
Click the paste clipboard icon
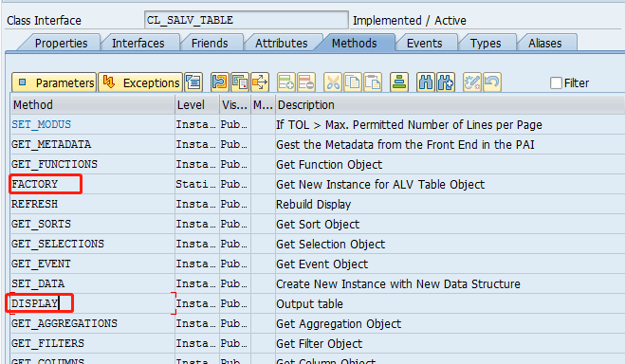point(373,82)
